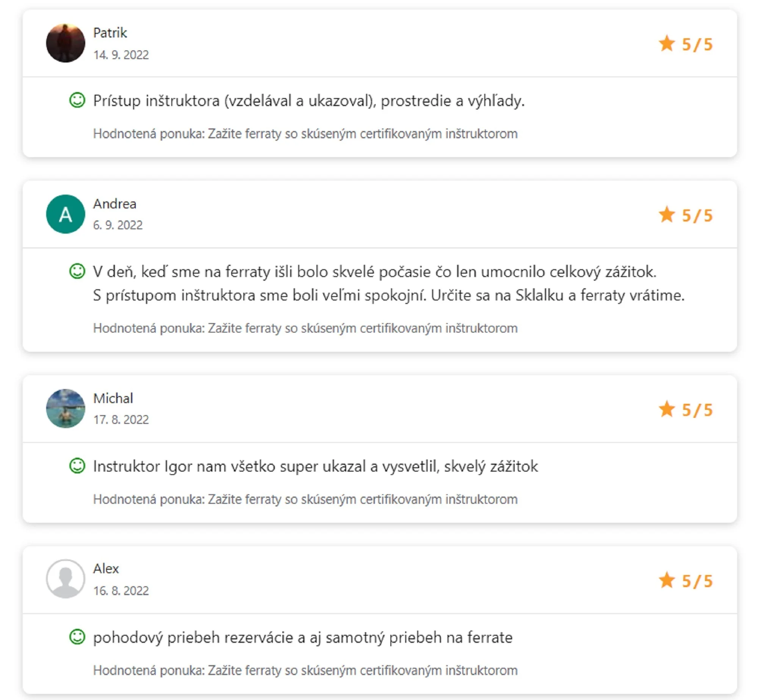Click the orange star in Patrik's review
Screen dimensions: 758x700
667,43
